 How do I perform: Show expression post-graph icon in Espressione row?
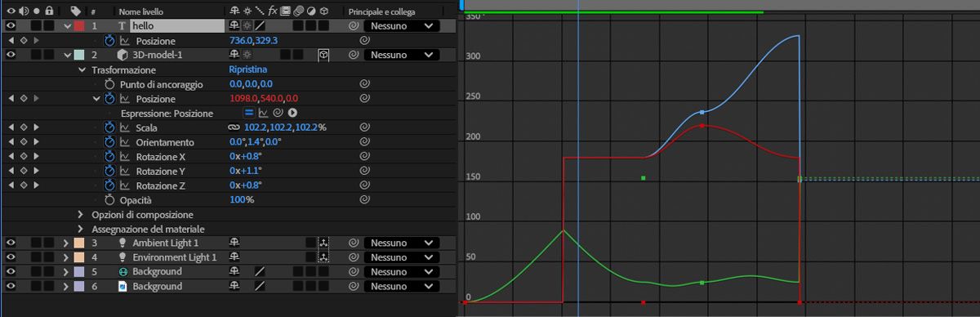(264, 113)
